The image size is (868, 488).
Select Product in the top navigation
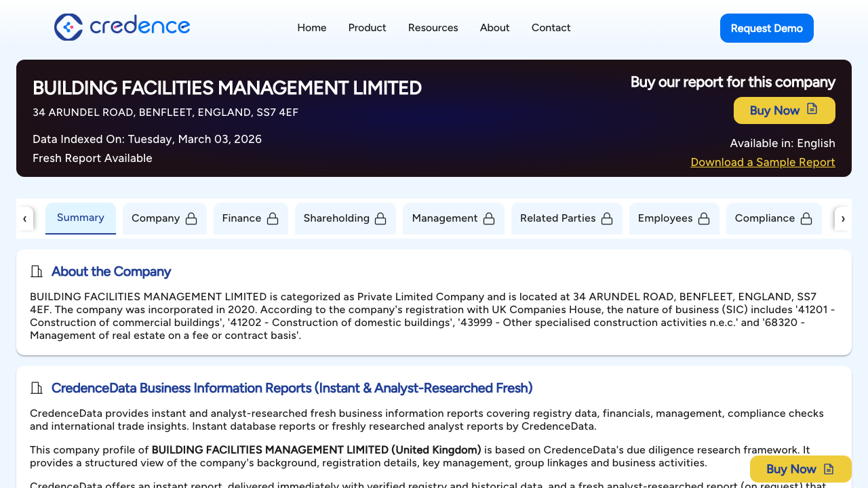367,28
